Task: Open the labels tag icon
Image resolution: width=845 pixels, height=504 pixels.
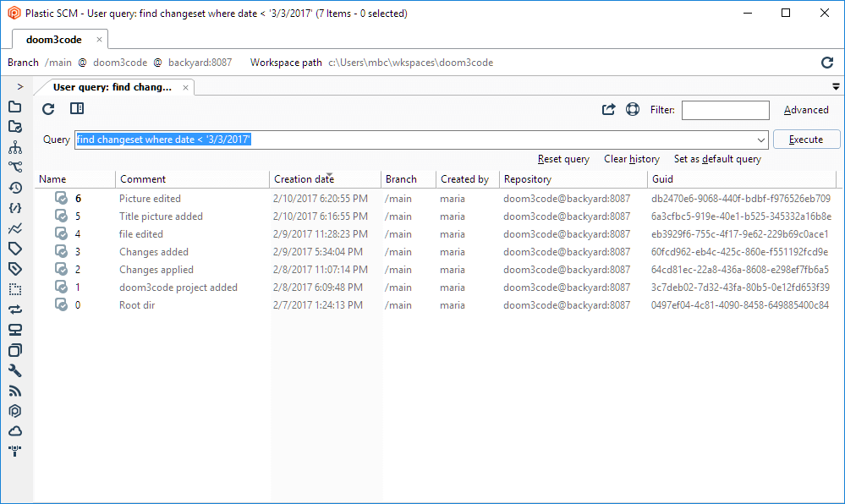Action: pos(15,249)
